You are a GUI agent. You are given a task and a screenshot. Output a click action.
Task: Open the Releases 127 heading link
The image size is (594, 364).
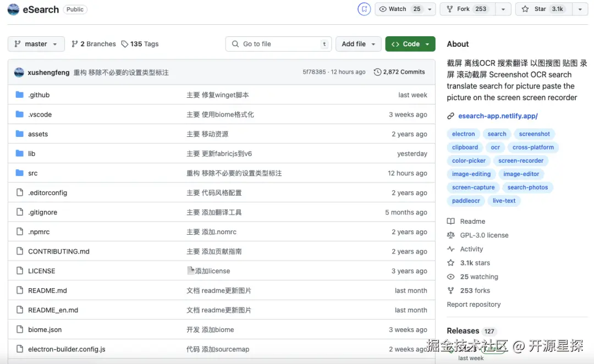471,330
